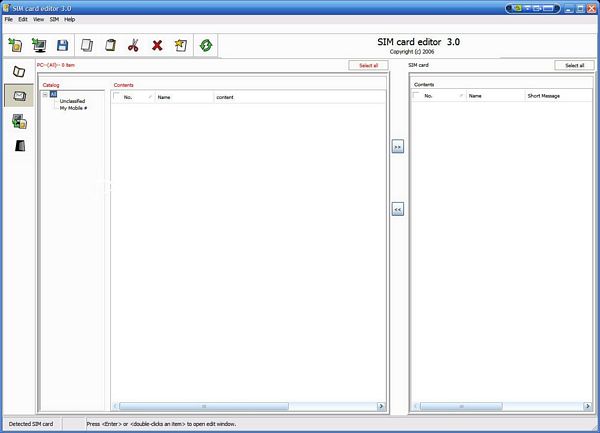Open the phonebook sidebar icon
The width and height of the screenshot is (600, 433).
[x=18, y=72]
